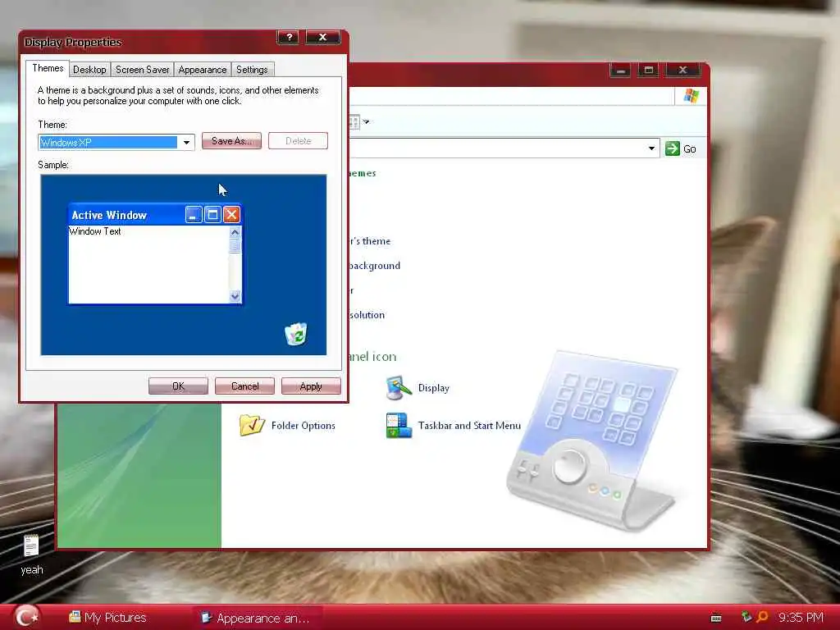The width and height of the screenshot is (840, 630).
Task: Open Folder Options icon
Action: (x=288, y=426)
